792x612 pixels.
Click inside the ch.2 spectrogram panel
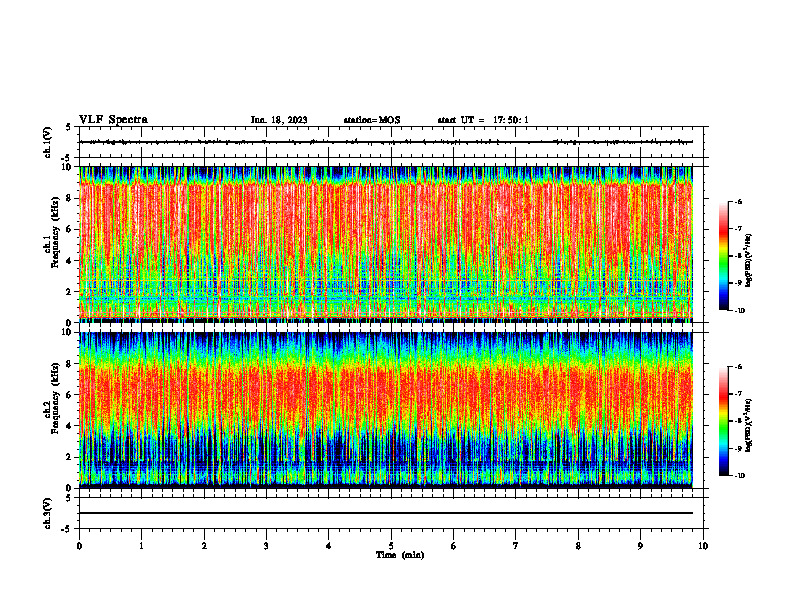coord(386,410)
